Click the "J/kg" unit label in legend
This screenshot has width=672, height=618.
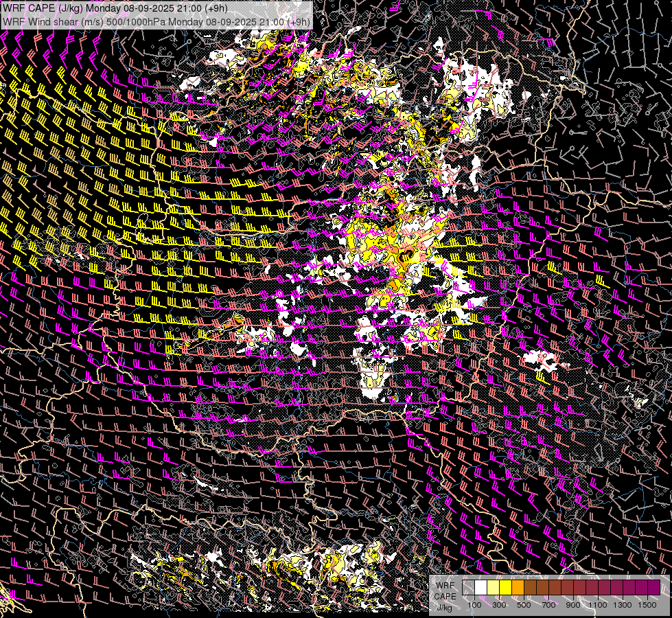click(x=445, y=608)
